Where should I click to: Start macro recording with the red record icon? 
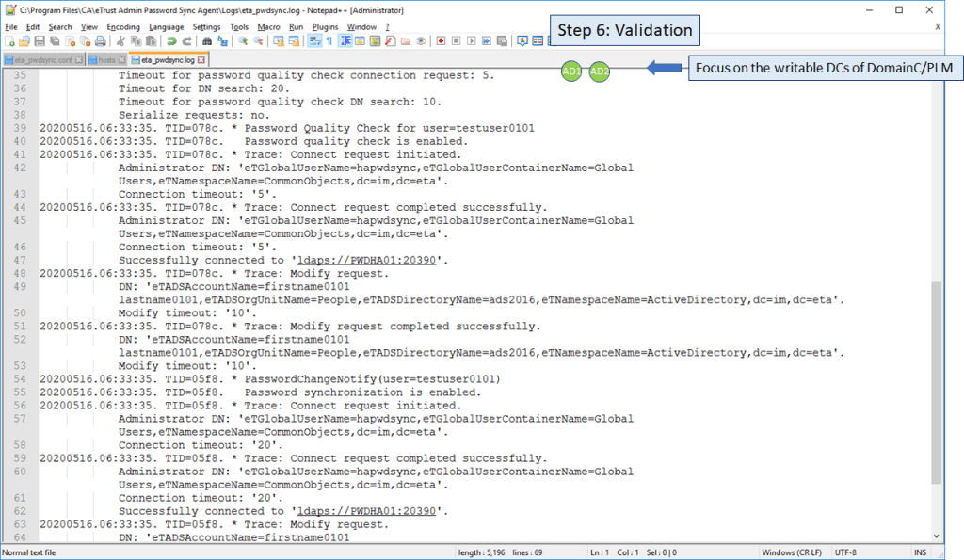(440, 41)
